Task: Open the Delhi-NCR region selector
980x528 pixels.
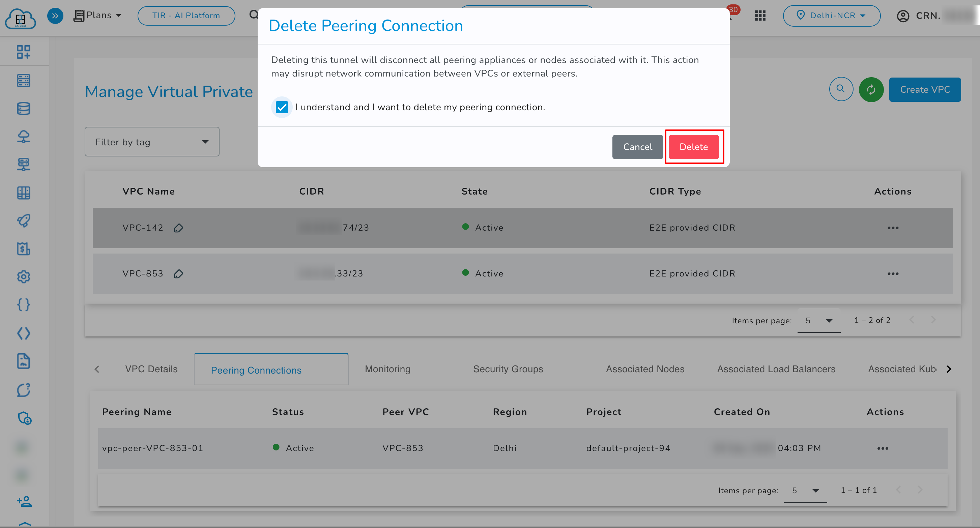Action: (x=832, y=16)
